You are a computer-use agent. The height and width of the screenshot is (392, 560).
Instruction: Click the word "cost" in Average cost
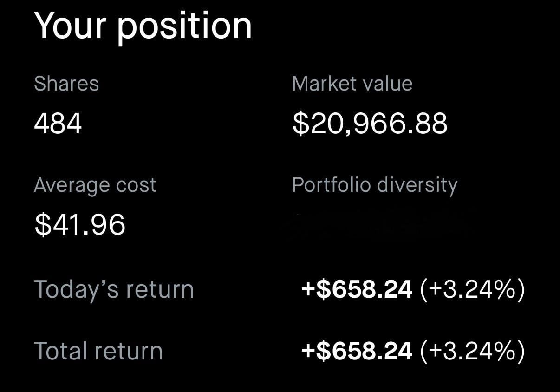point(136,186)
